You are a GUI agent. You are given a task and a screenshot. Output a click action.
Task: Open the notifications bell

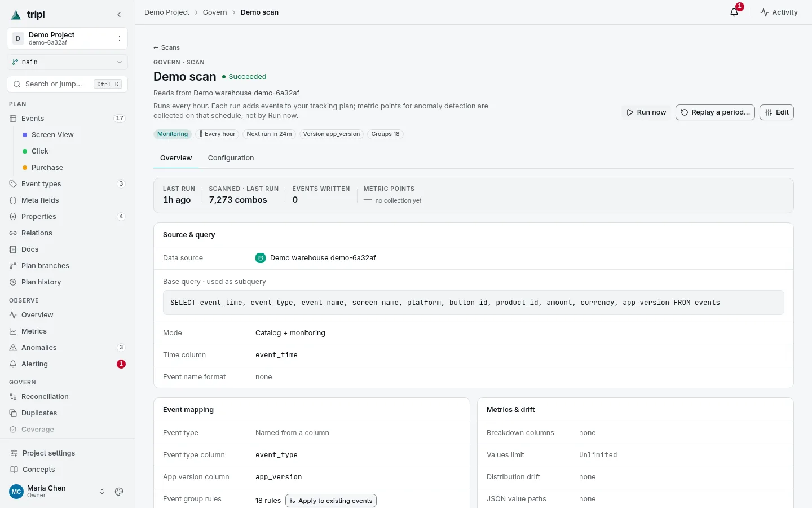[x=734, y=12]
